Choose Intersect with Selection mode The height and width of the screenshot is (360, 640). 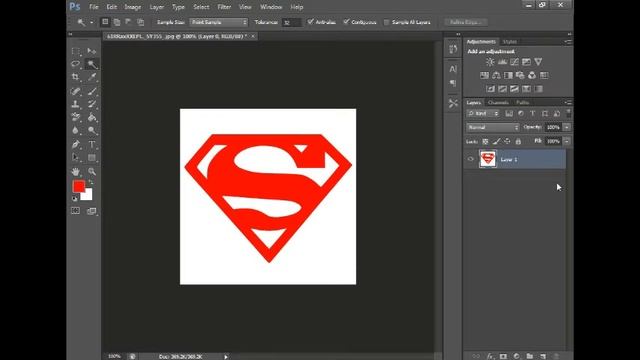[x=140, y=22]
